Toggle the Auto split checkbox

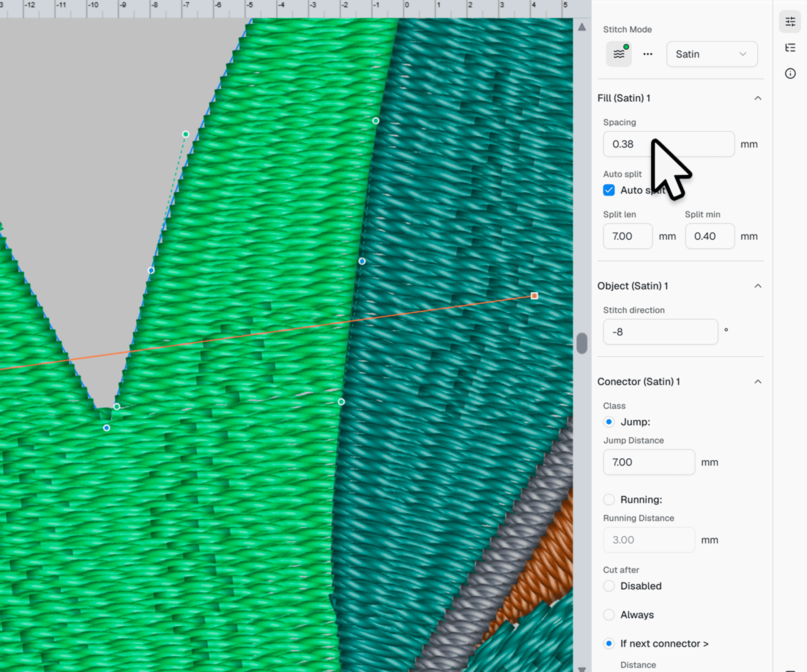coord(609,190)
